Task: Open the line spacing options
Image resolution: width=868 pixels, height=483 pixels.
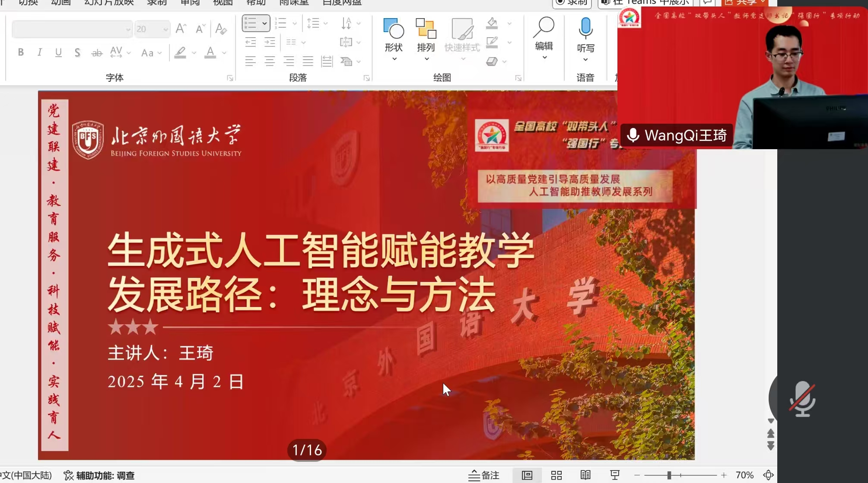Action: pyautogui.click(x=317, y=23)
